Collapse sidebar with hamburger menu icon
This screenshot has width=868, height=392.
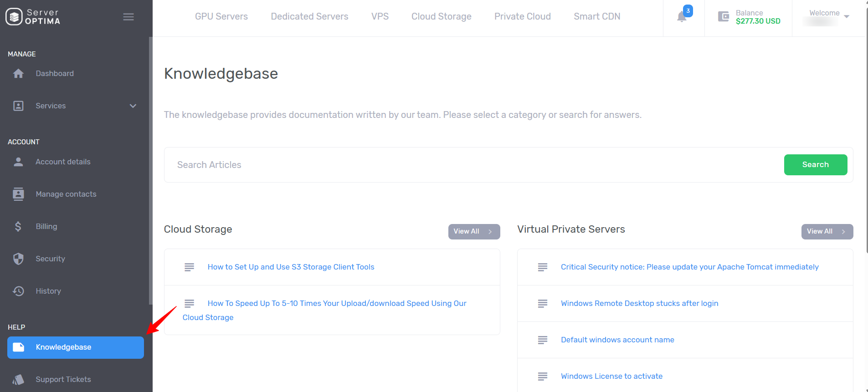coord(128,17)
